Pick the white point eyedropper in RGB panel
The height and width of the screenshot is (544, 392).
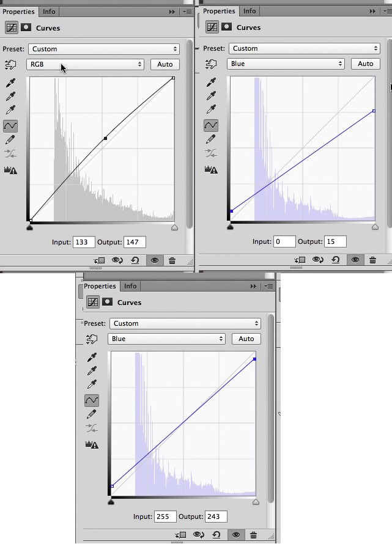11,110
